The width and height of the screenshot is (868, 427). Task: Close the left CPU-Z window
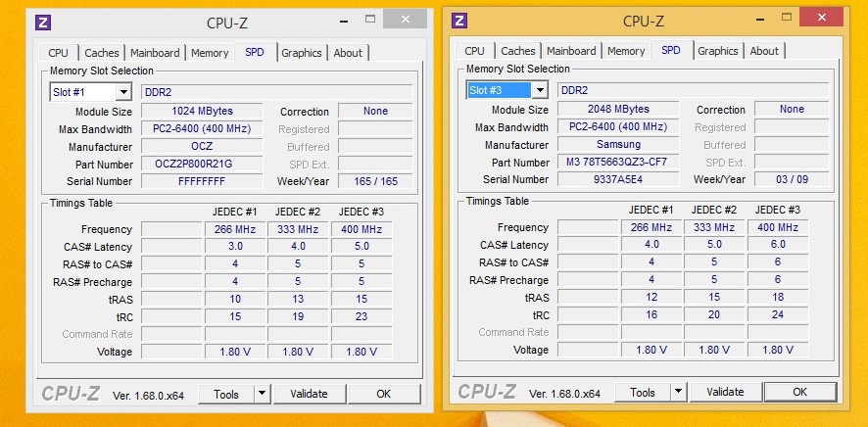[x=406, y=19]
